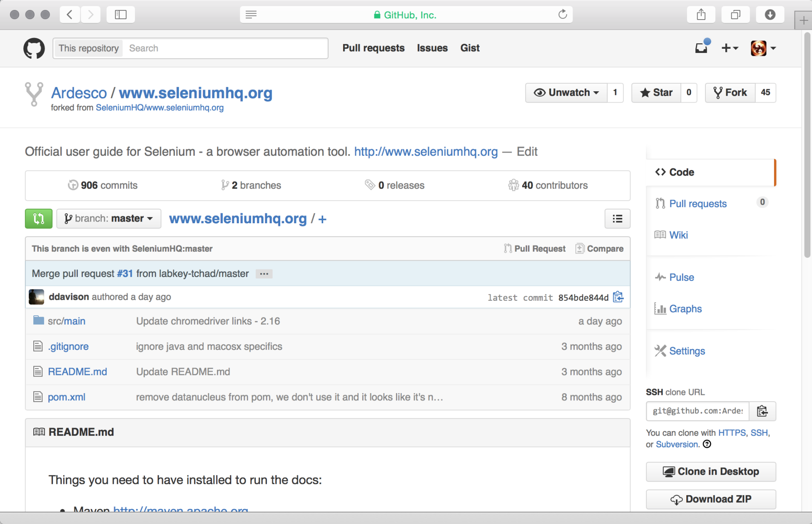The image size is (812, 524).
Task: View the watchers count
Action: 615,92
